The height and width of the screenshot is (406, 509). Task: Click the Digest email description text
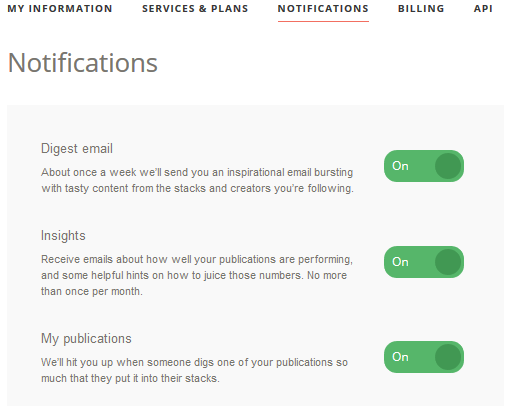[197, 180]
